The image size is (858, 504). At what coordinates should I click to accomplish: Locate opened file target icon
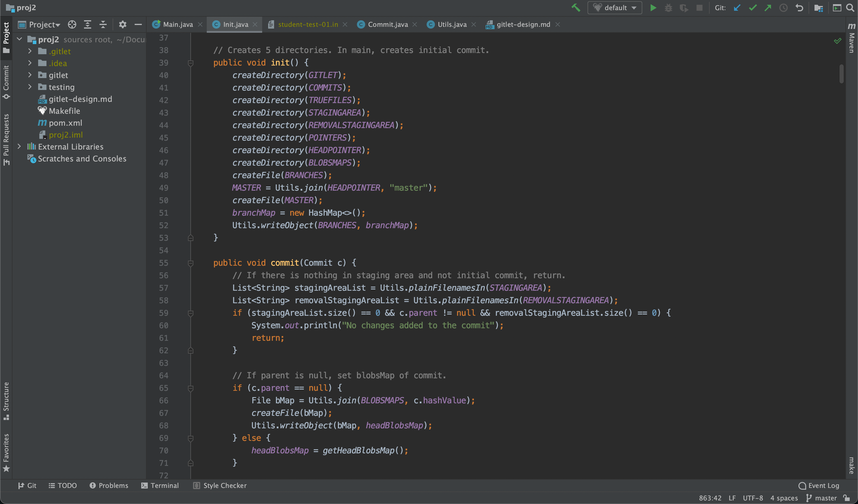72,24
